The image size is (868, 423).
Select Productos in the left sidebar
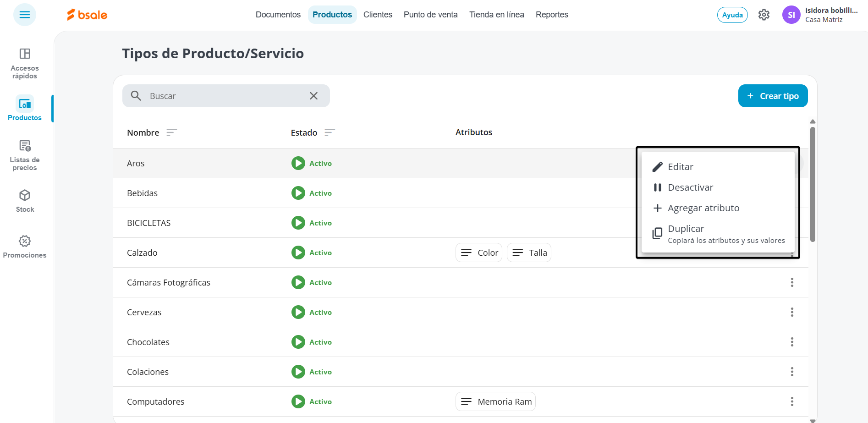click(x=25, y=109)
